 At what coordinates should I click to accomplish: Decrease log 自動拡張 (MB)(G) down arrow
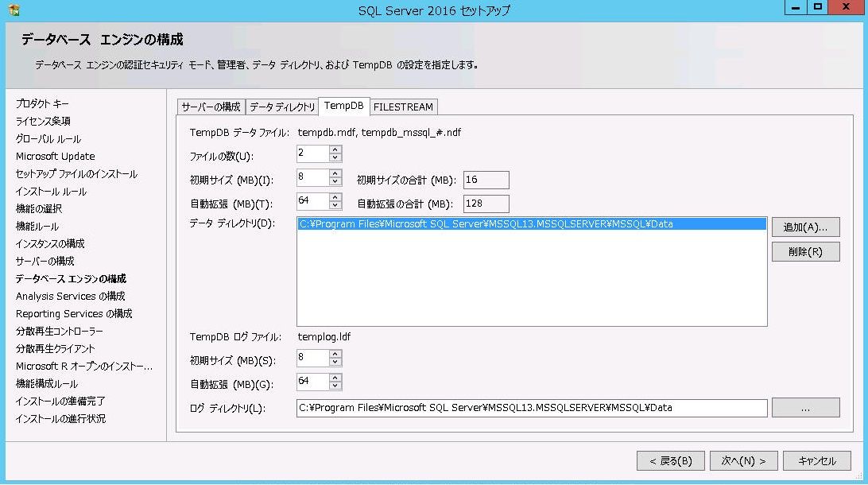[335, 386]
